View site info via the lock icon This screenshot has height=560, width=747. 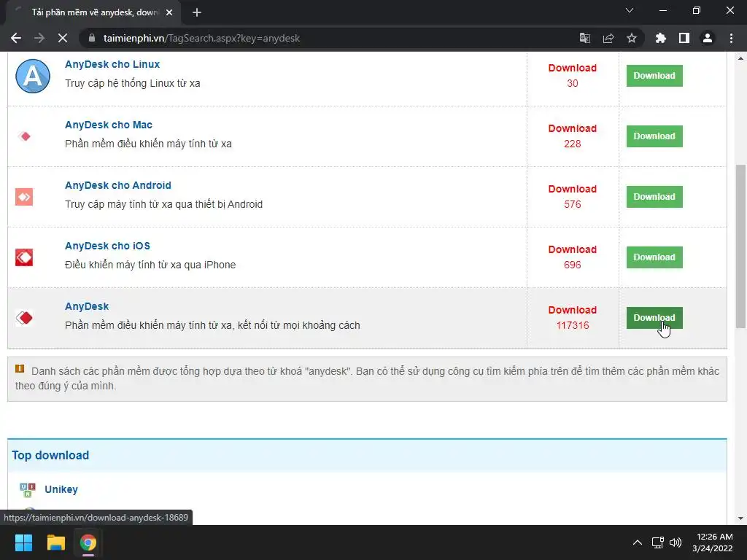(92, 38)
